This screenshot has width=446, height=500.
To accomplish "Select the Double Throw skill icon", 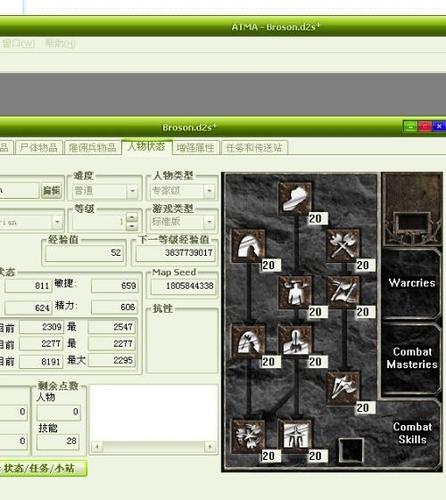I will (x=343, y=292).
